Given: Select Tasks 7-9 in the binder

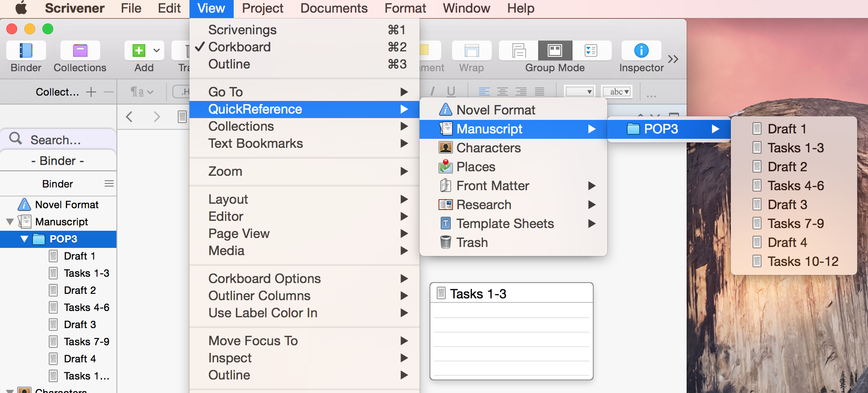Looking at the screenshot, I should coord(58,342).
